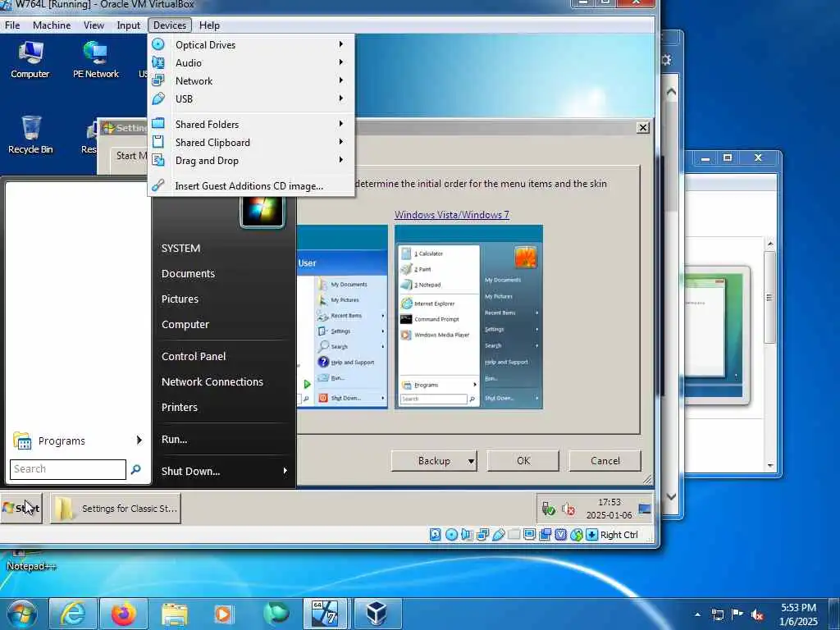The width and height of the screenshot is (840, 630).
Task: Click the Shared Clipboard icon in Devices menu
Action: point(158,142)
